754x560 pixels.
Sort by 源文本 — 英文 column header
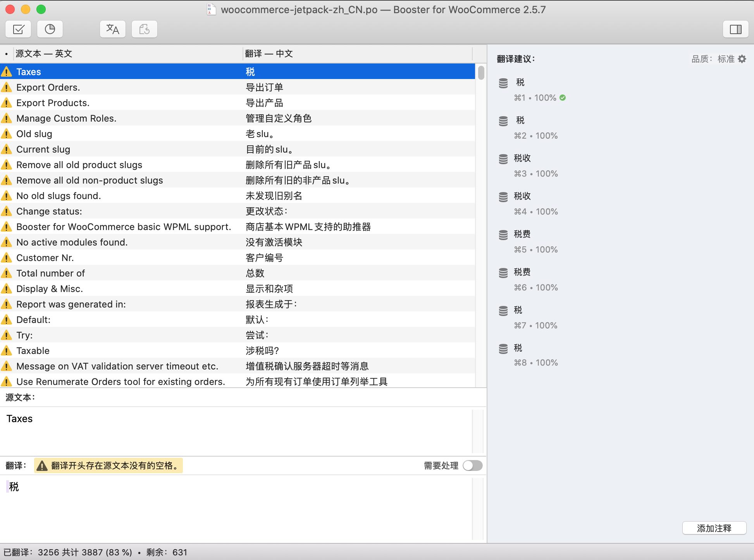[x=44, y=53]
